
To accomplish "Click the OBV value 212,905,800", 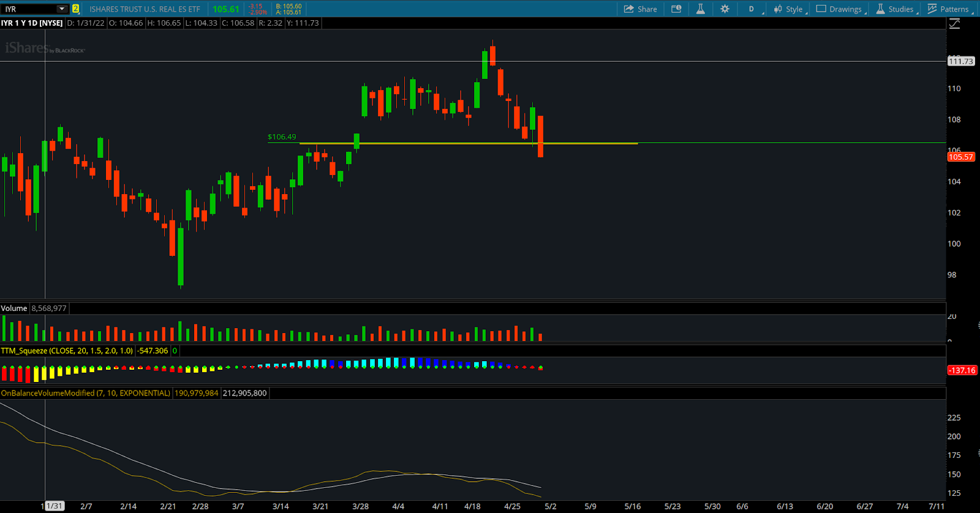I will [x=245, y=393].
